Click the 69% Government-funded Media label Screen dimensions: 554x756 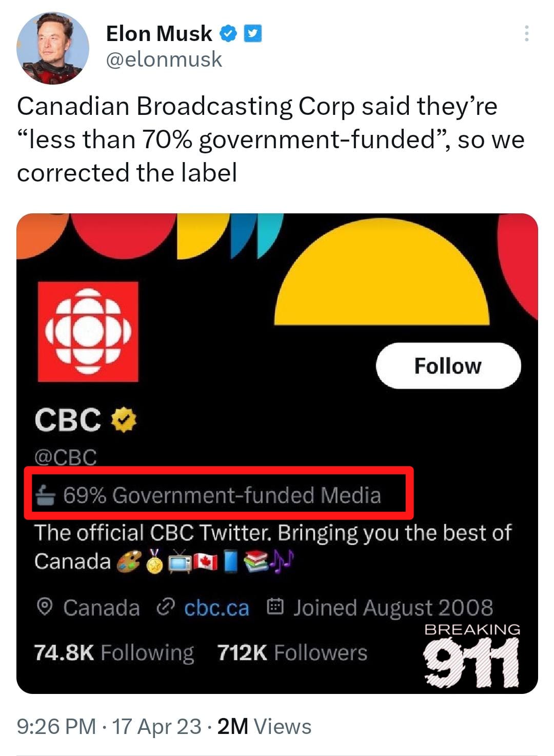(222, 495)
